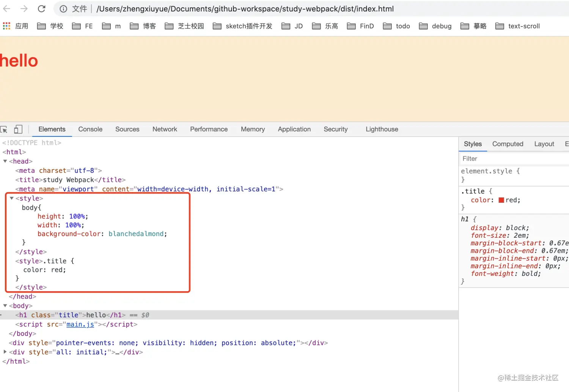The height and width of the screenshot is (392, 569).
Task: Reload the page with refresh icon
Action: click(x=41, y=8)
